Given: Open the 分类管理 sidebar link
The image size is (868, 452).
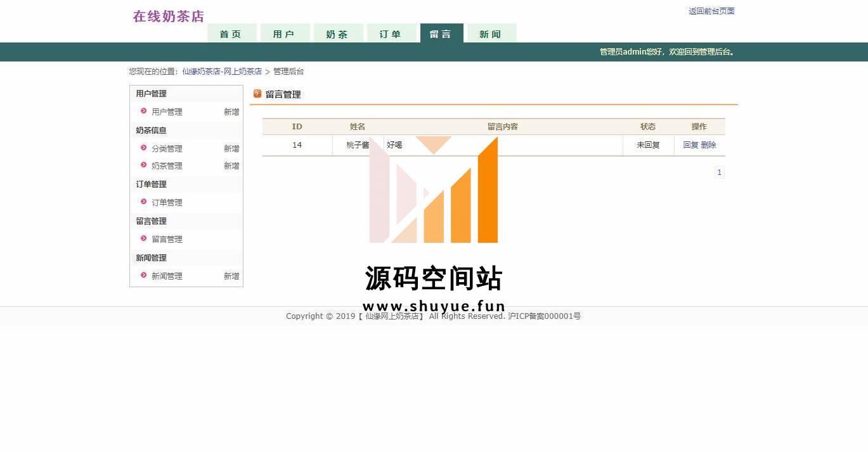Looking at the screenshot, I should coord(167,148).
